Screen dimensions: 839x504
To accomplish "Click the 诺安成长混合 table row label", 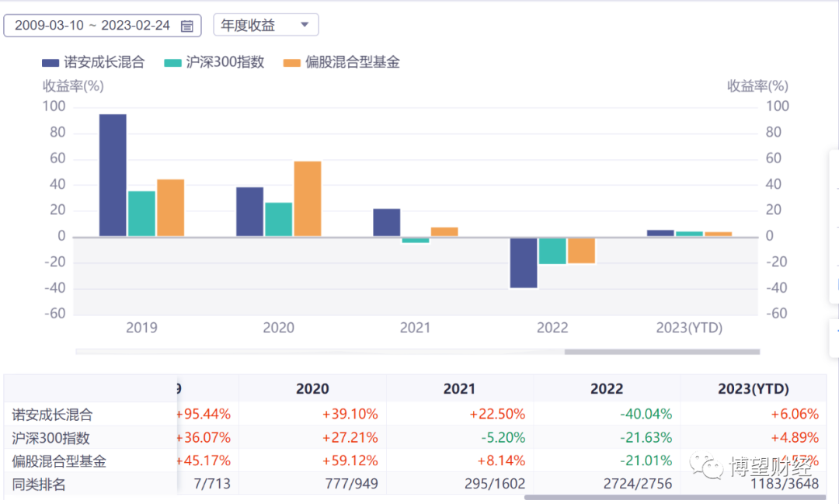I will (53, 415).
